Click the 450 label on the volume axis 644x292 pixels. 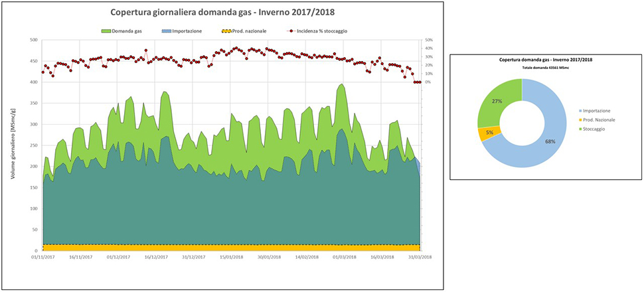[x=34, y=61]
